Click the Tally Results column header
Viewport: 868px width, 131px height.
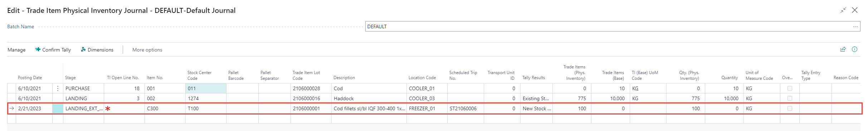coord(533,78)
